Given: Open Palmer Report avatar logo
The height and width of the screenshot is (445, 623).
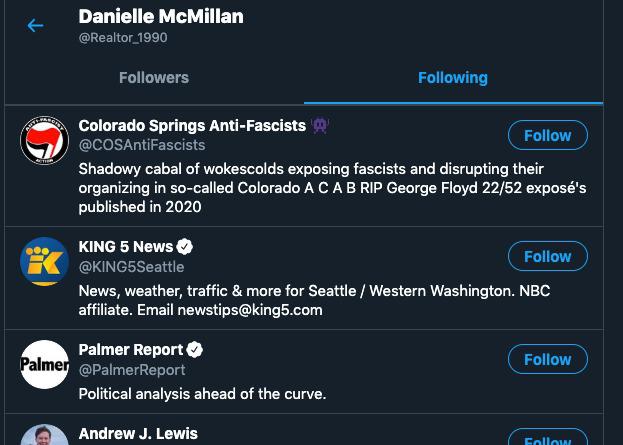Looking at the screenshot, I should 44,365.
